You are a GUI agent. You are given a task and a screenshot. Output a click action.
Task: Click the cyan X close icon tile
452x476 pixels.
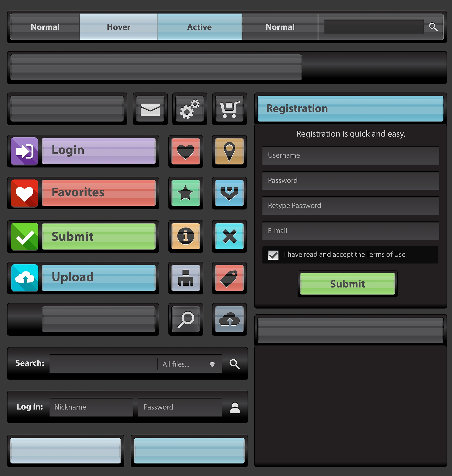(x=229, y=236)
